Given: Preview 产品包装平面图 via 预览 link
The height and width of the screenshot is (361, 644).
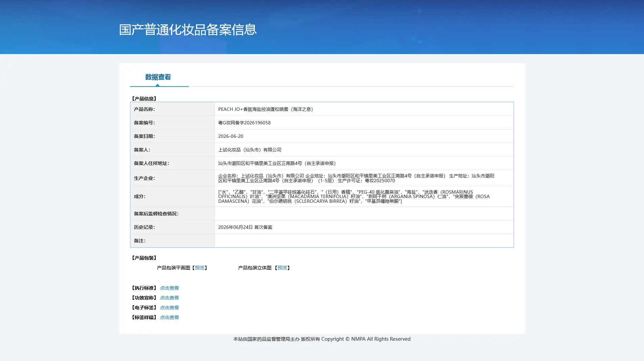Looking at the screenshot, I should (200, 268).
